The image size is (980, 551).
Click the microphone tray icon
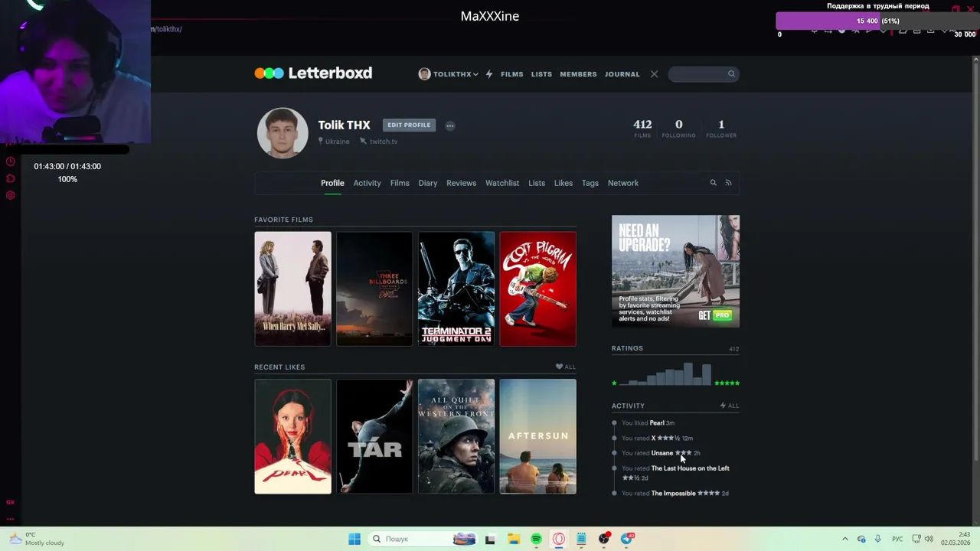[877, 539]
